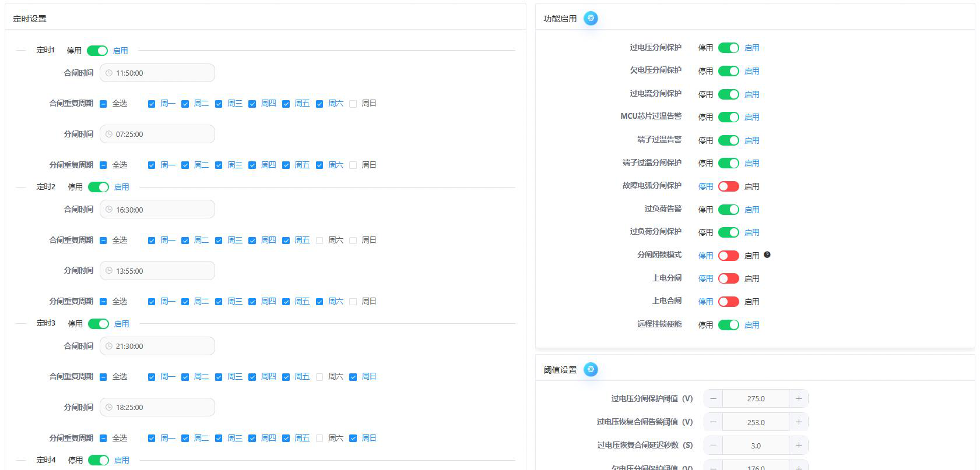Check 周日 in 定时2's 分闸重复周期 row
This screenshot has height=470, width=980.
coord(353,302)
